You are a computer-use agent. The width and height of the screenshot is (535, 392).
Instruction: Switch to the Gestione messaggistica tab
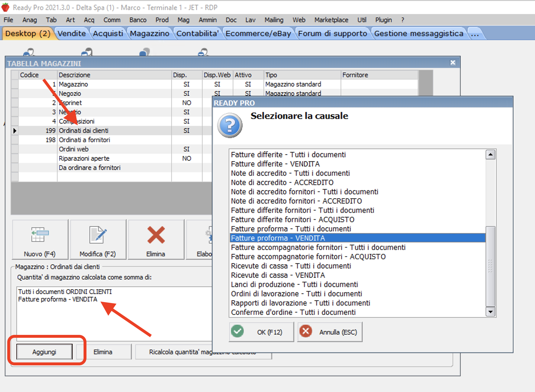point(419,33)
